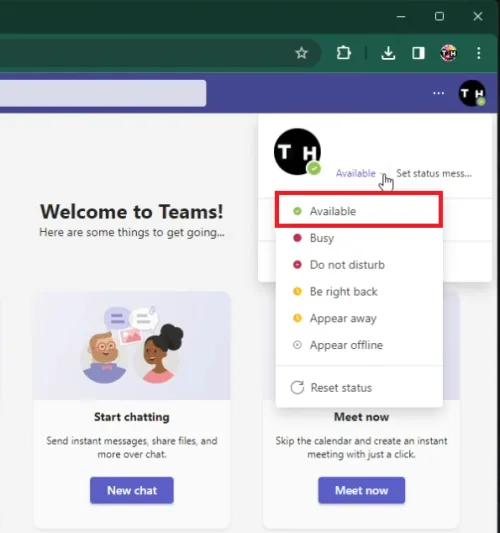Open Set status message link
The height and width of the screenshot is (533, 500).
coord(434,173)
